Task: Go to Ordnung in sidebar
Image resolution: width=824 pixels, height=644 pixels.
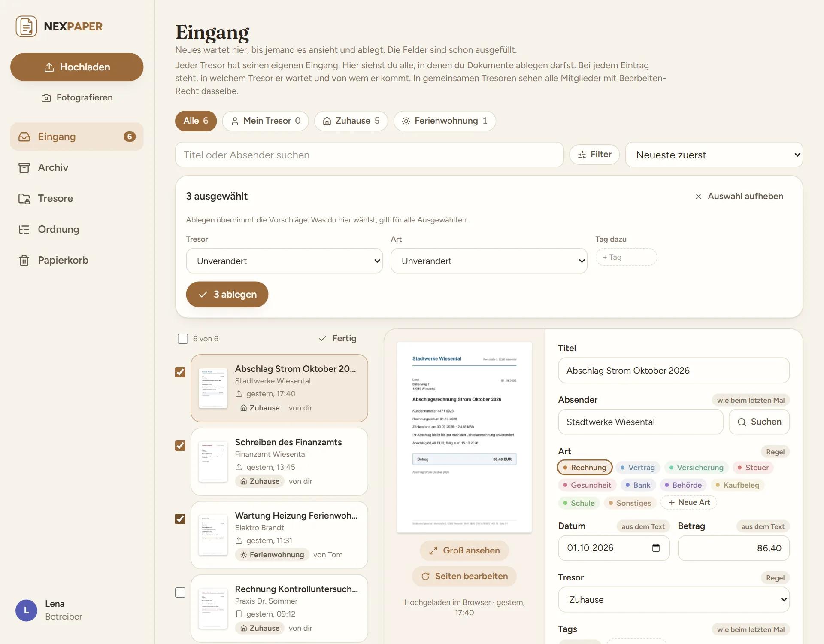Action: pyautogui.click(x=77, y=229)
